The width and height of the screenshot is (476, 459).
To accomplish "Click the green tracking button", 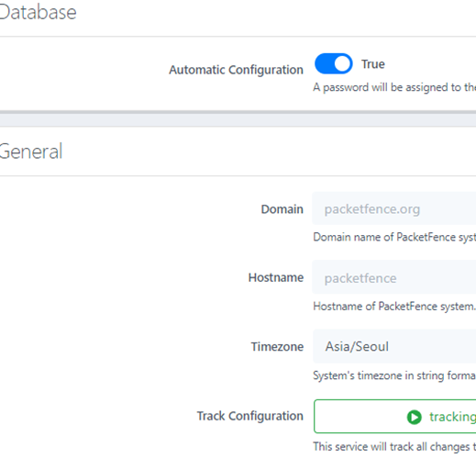I will [x=395, y=416].
